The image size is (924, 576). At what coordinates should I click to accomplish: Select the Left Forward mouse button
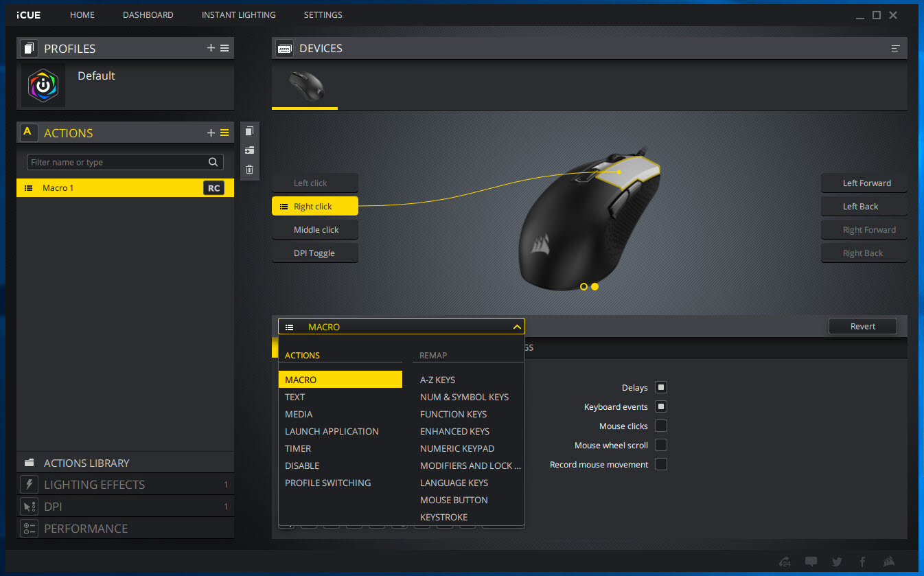[864, 183]
